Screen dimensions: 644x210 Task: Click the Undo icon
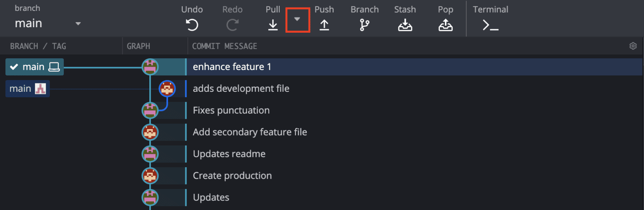pos(192,25)
